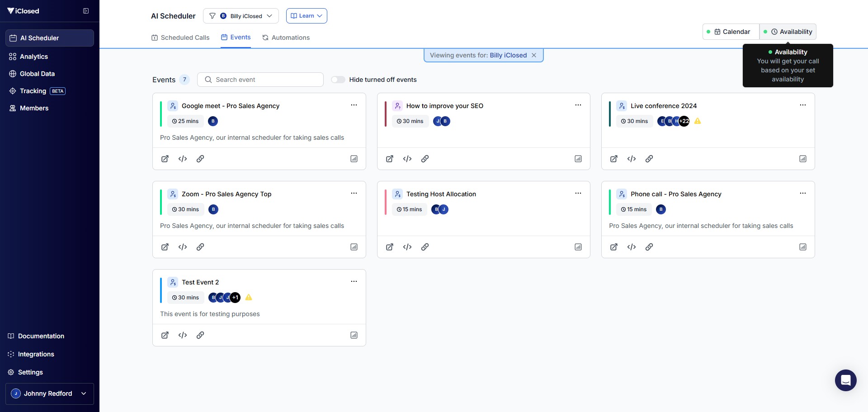
Task: Open analytics icon on Zoom event card
Action: [354, 247]
